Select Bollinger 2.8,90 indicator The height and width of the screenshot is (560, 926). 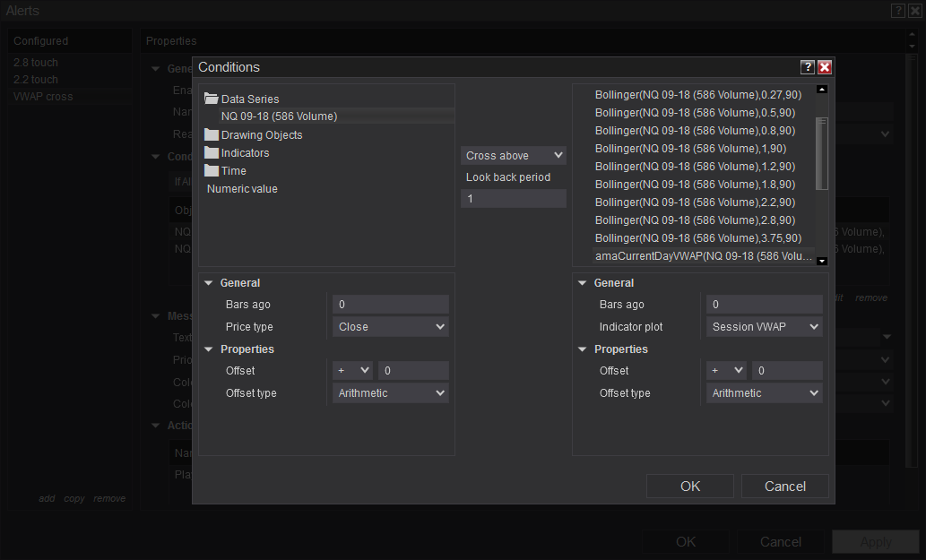coord(695,220)
